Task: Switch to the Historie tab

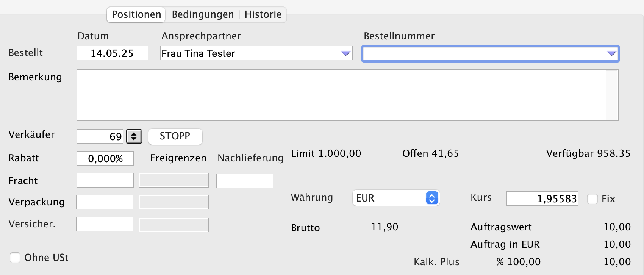Action: tap(263, 15)
